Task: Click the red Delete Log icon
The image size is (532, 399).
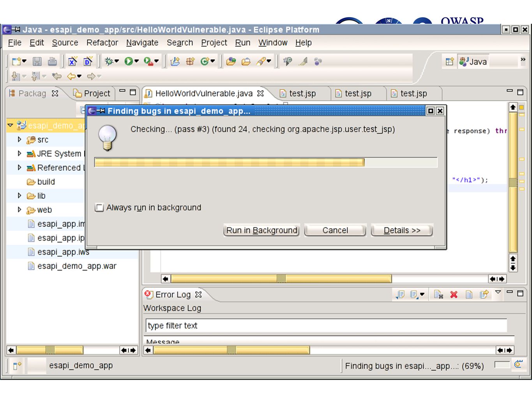Action: [454, 295]
